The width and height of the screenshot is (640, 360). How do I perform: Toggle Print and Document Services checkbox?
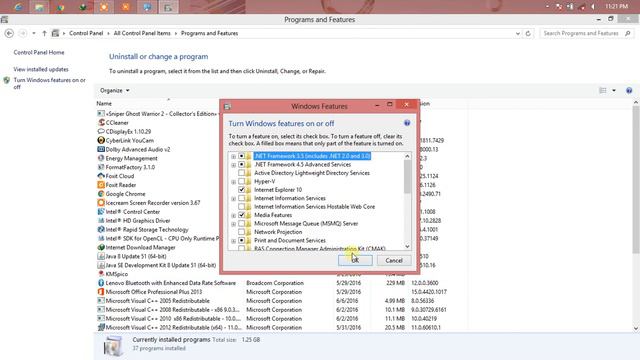tap(242, 240)
